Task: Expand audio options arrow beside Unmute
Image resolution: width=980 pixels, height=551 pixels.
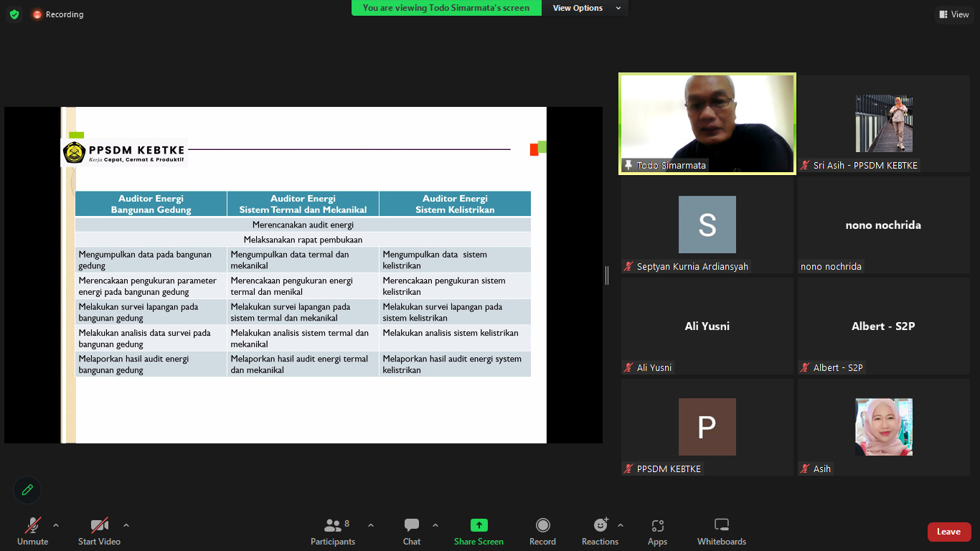Action: point(56,525)
